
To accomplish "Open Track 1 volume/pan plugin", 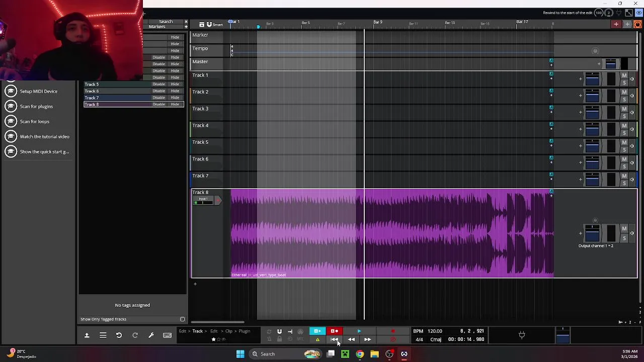I will 592,79.
